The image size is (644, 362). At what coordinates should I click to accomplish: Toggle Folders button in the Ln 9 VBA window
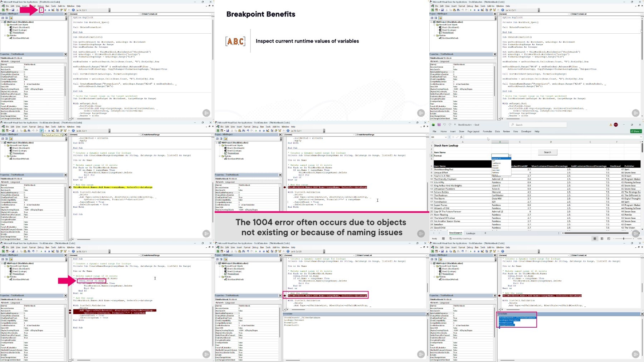[x=225, y=259]
